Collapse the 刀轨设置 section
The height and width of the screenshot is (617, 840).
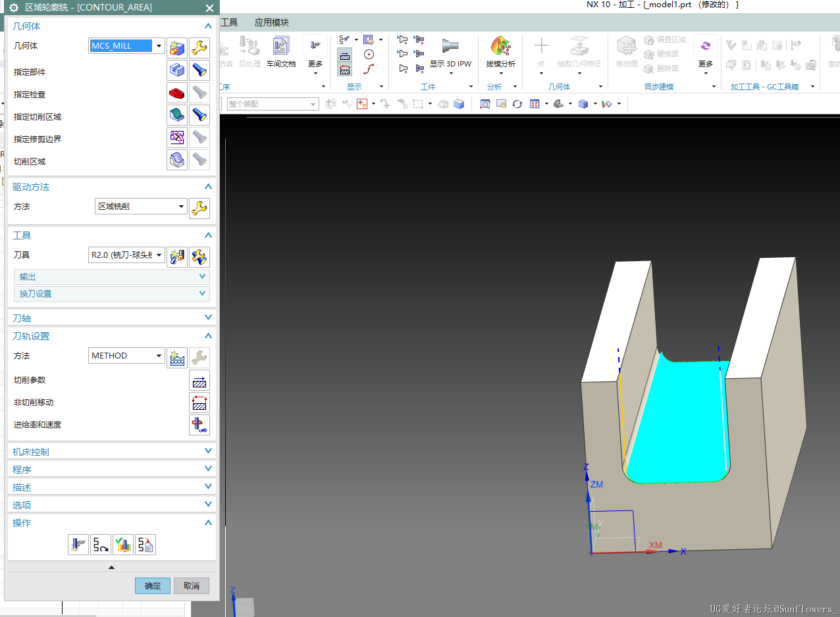coord(208,335)
